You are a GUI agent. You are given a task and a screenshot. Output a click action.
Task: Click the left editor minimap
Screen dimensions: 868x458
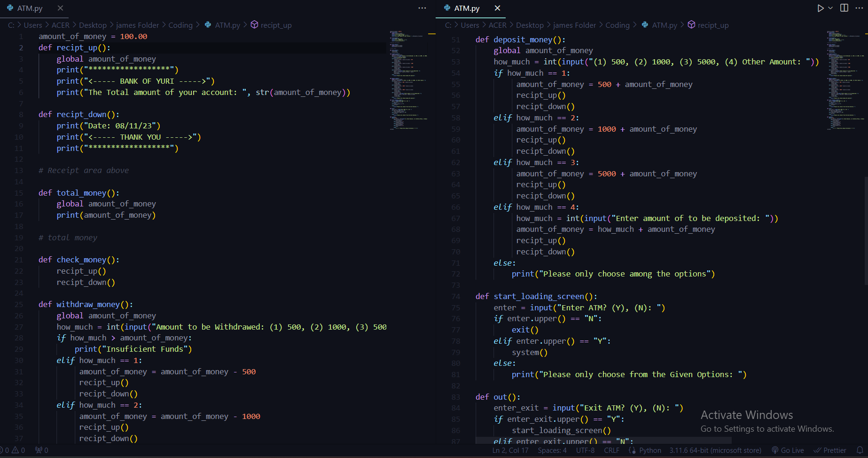pyautogui.click(x=408, y=80)
